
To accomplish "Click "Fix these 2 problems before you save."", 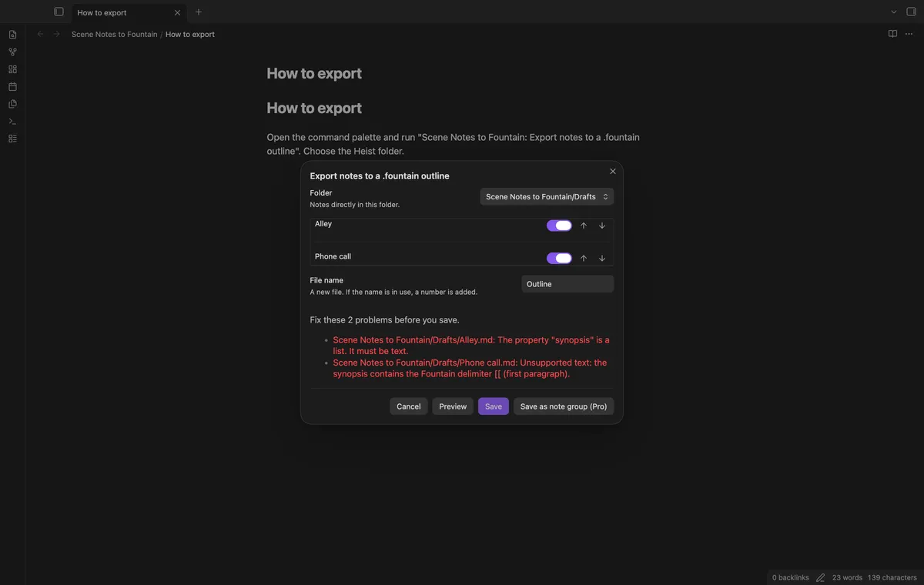I will pyautogui.click(x=385, y=319).
